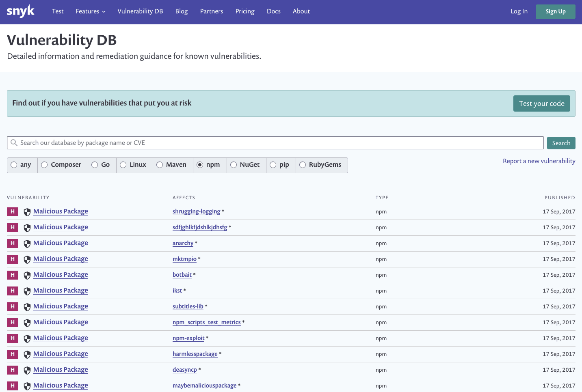Select the Linux radio option
Screen dimensions: 582x392
(x=123, y=165)
